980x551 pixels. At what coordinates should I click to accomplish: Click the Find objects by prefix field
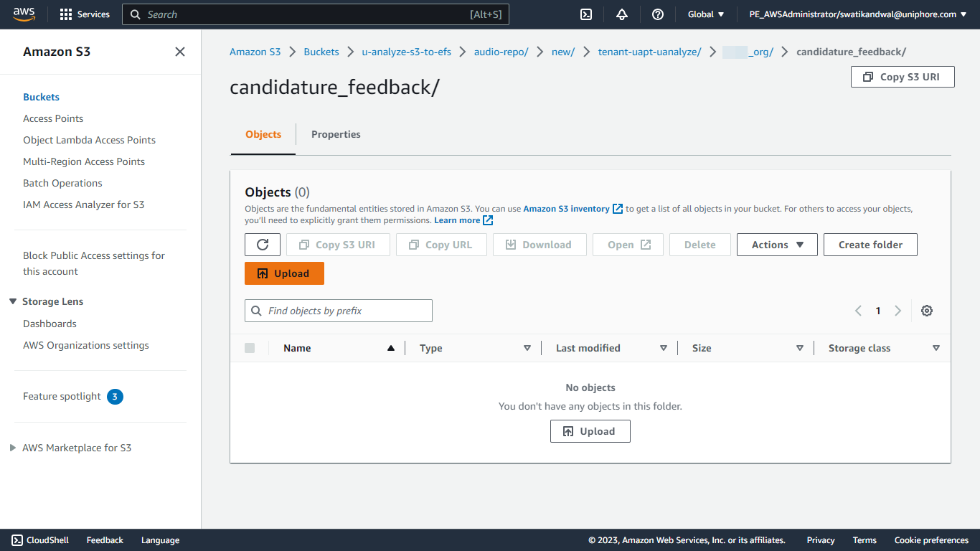coord(339,311)
